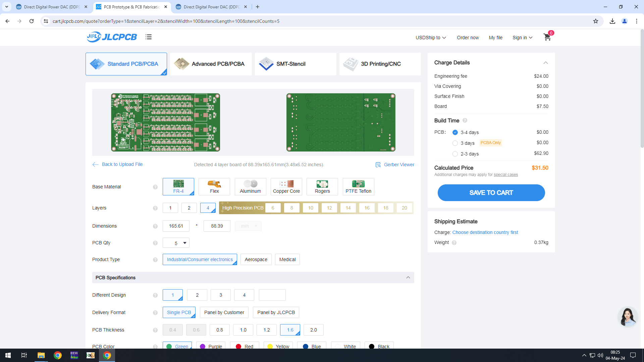Open the special cases link
Image resolution: width=644 pixels, height=362 pixels.
(x=506, y=175)
